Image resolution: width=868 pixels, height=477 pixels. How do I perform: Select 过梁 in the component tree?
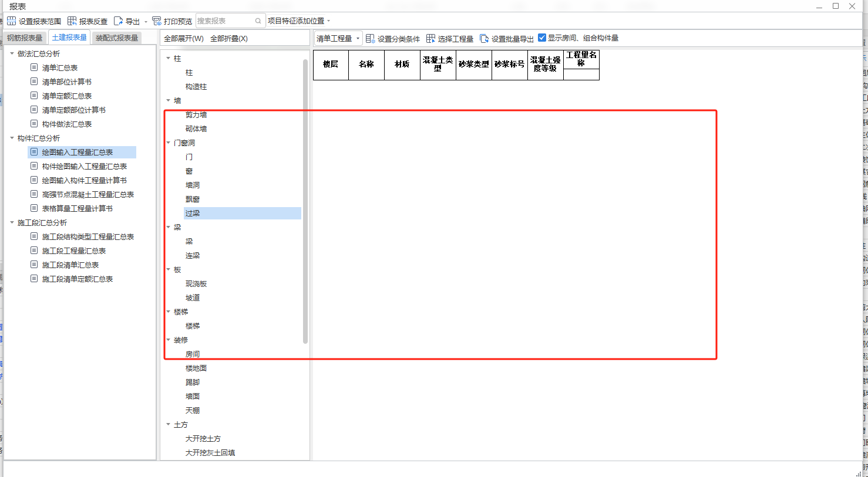[193, 213]
